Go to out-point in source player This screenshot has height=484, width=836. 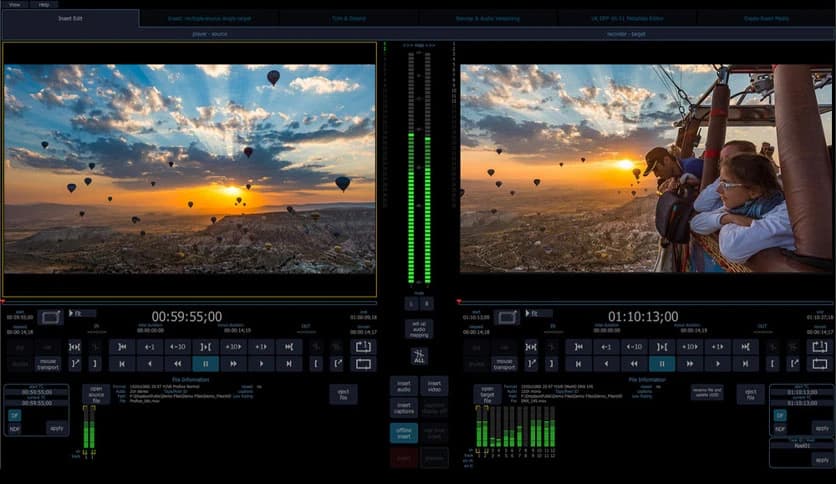(288, 346)
